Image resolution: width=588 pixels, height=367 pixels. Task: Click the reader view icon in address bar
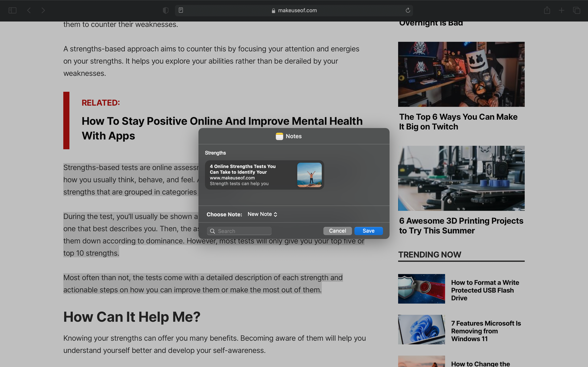(181, 10)
